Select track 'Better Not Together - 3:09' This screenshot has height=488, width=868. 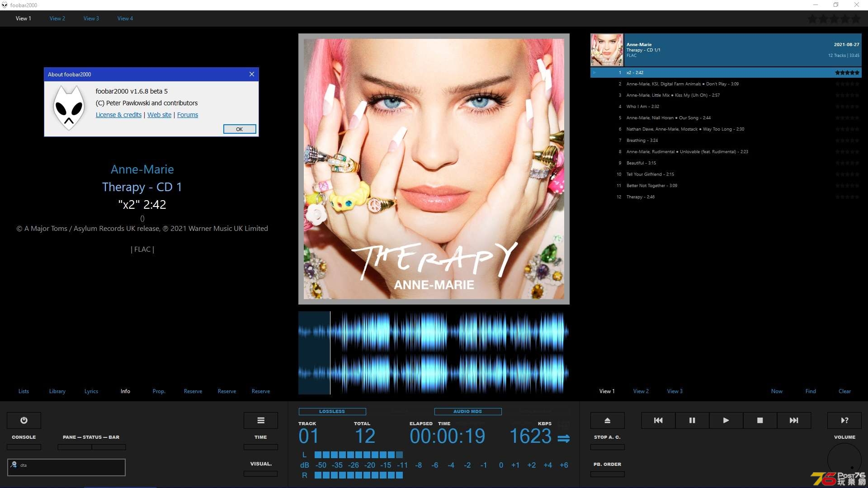(x=726, y=186)
